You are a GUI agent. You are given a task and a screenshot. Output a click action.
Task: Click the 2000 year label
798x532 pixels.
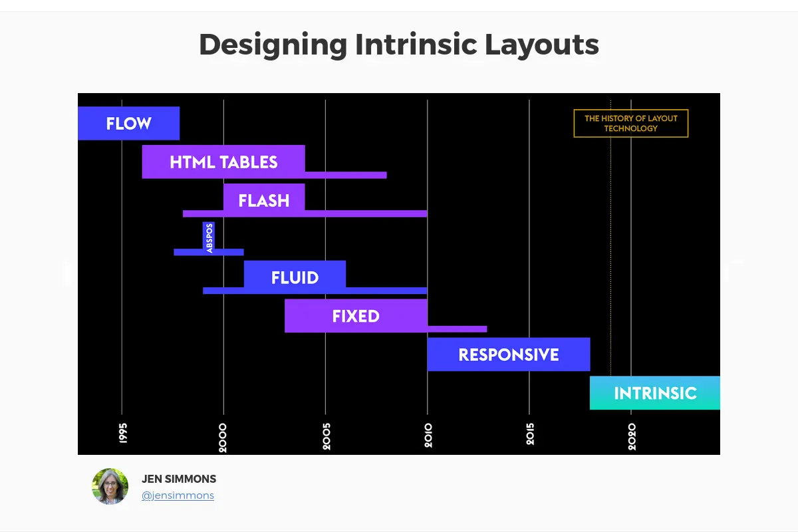pos(223,438)
